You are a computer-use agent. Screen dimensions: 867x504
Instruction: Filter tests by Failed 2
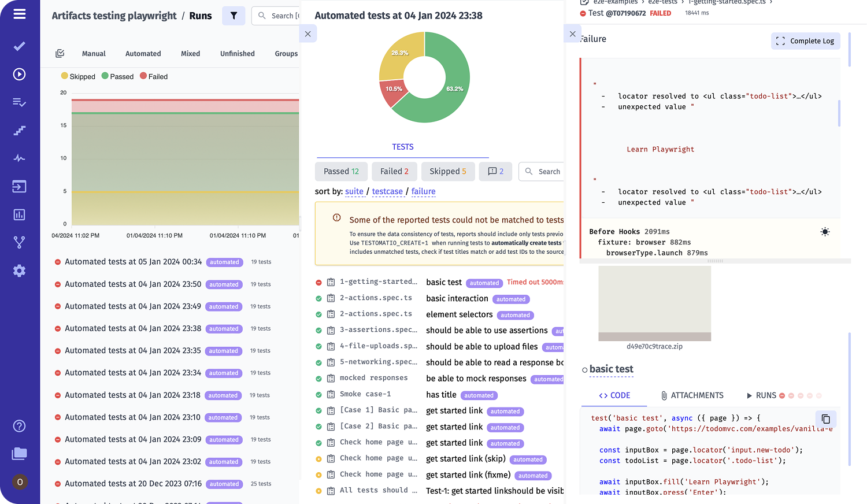click(394, 171)
